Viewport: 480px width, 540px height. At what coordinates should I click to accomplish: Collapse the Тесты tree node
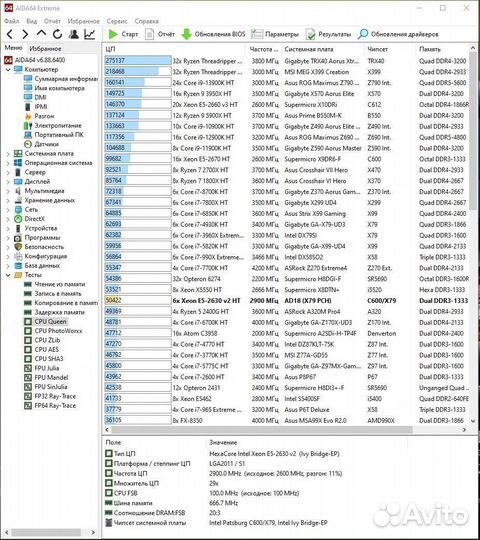point(8,275)
